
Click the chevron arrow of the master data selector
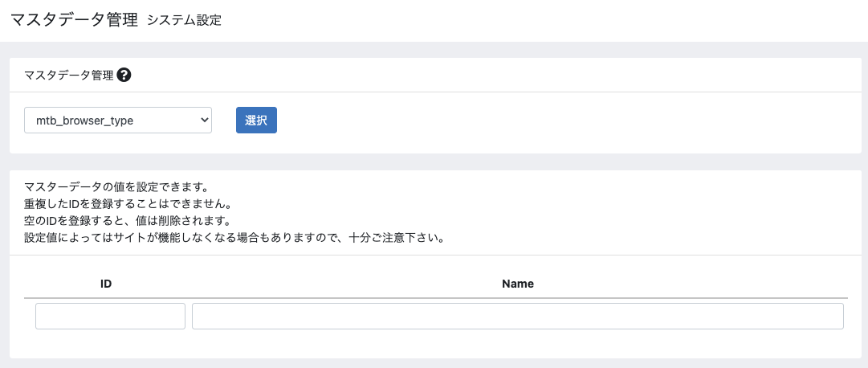tap(204, 120)
